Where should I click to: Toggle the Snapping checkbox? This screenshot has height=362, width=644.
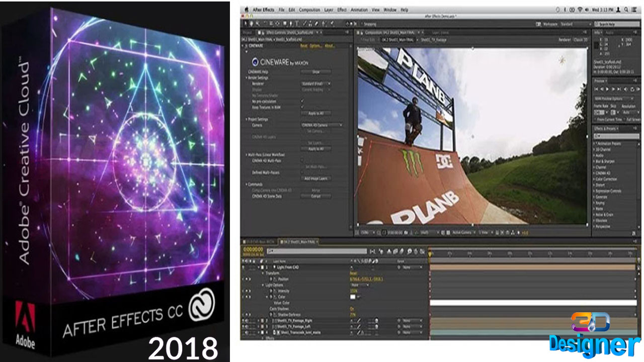(362, 24)
